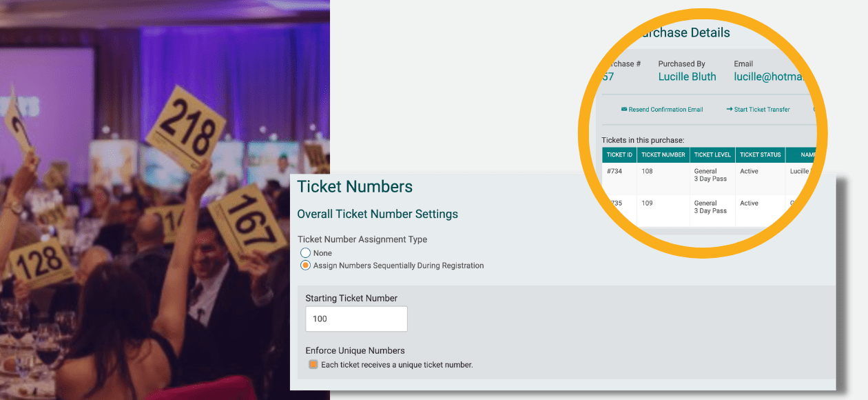The height and width of the screenshot is (400, 868).
Task: Click the envelope icon beside Resend Confirmation Email
Action: click(626, 109)
